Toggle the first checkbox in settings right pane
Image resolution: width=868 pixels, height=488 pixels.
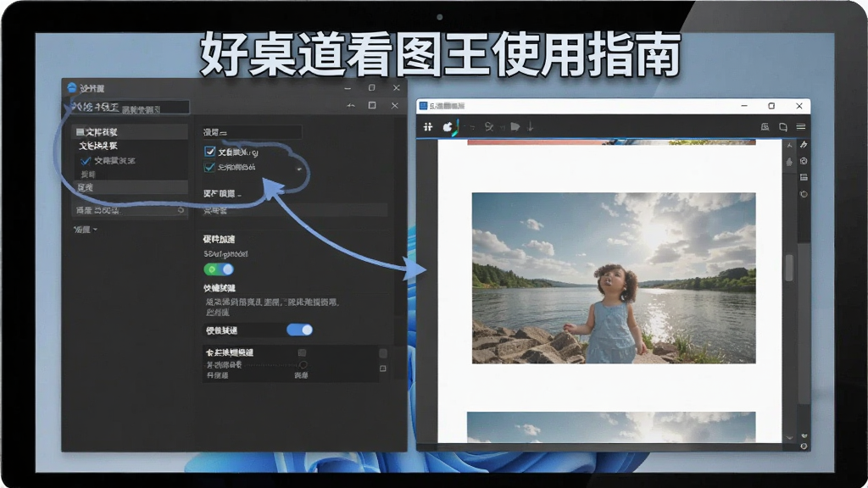pos(210,151)
